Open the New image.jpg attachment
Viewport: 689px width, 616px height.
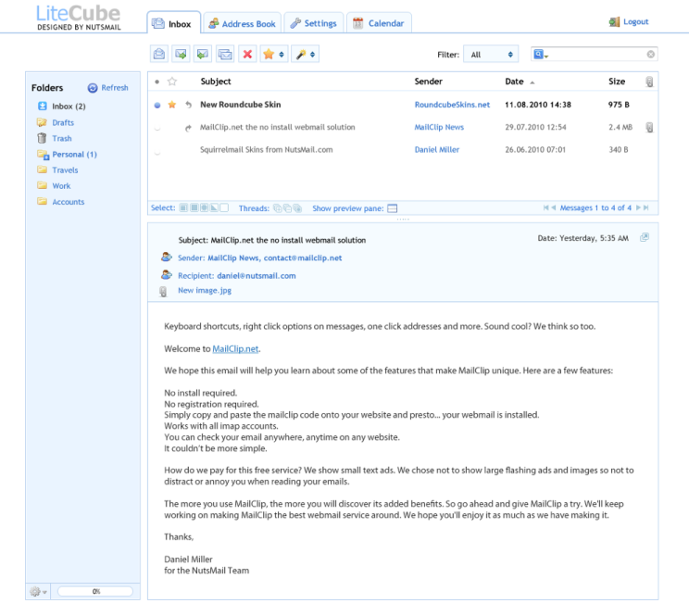click(205, 291)
